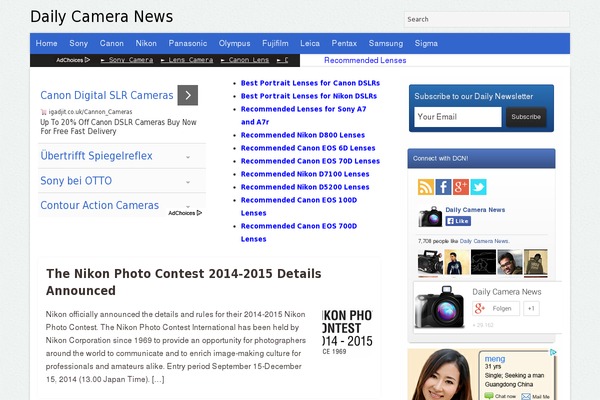Open the Google Plus social icon
The height and width of the screenshot is (400, 600).
[461, 187]
